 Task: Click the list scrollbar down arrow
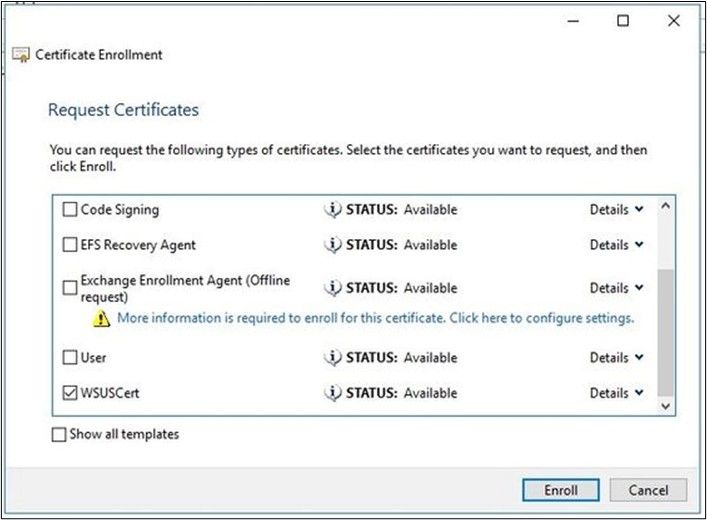tap(666, 406)
